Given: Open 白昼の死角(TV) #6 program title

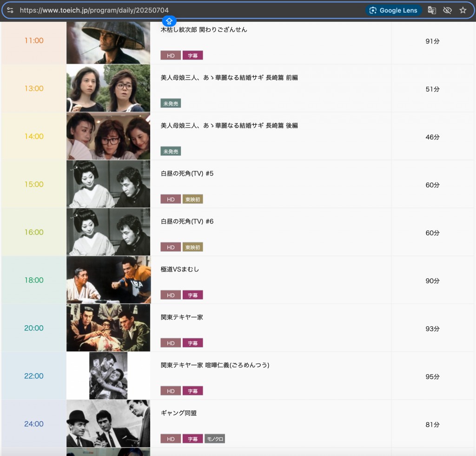Looking at the screenshot, I should tap(187, 221).
